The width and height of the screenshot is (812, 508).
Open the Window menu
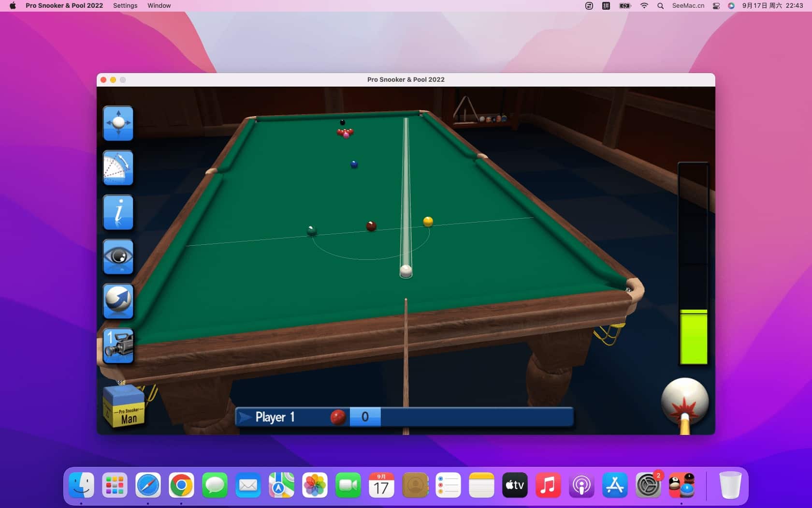pos(159,6)
